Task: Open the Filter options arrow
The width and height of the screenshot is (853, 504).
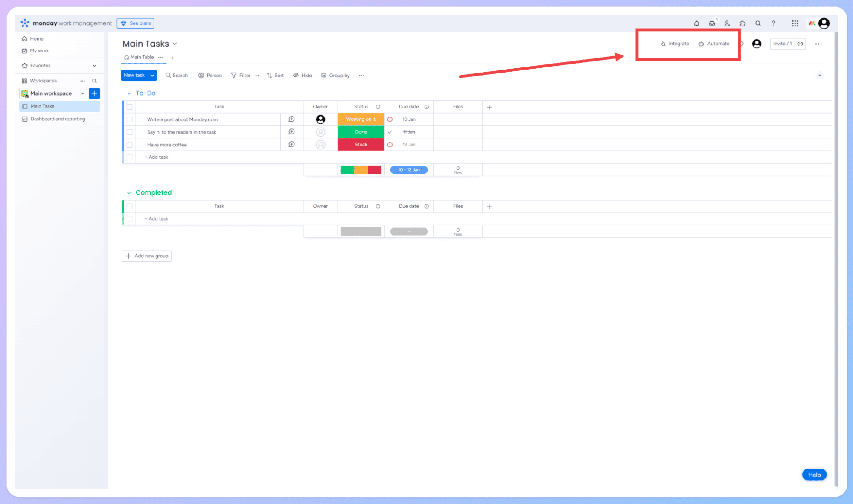Action: point(257,76)
